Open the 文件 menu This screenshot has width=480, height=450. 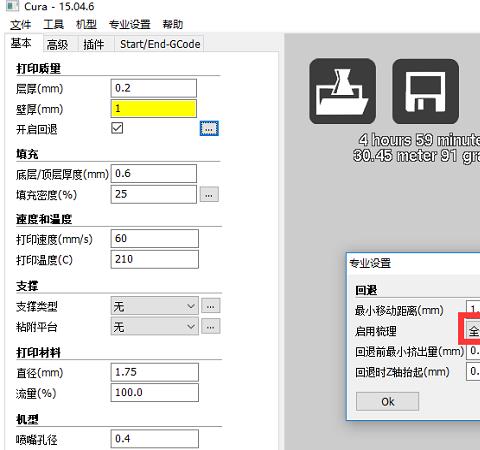tap(21, 24)
